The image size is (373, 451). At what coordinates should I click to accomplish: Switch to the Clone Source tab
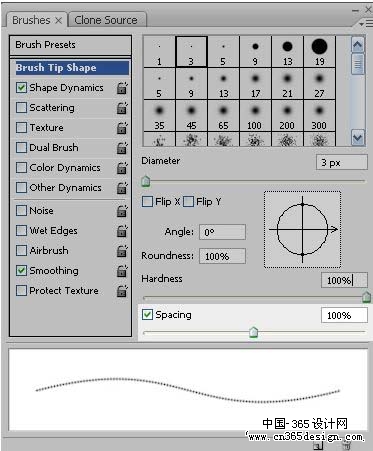coord(106,20)
